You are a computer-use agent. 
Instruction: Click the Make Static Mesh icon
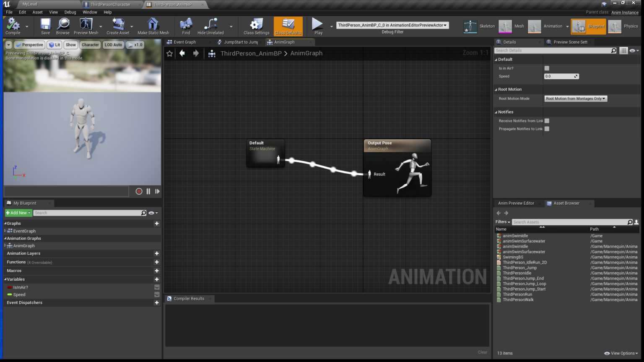pyautogui.click(x=153, y=26)
